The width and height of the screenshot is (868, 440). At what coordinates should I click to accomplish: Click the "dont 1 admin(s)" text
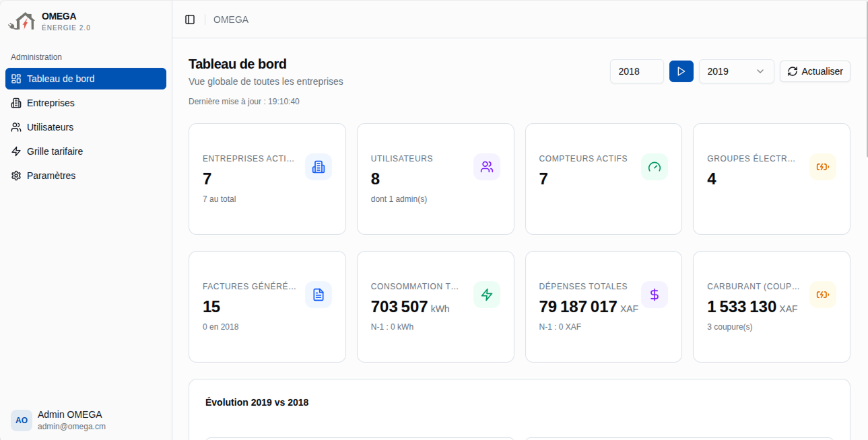[399, 199]
